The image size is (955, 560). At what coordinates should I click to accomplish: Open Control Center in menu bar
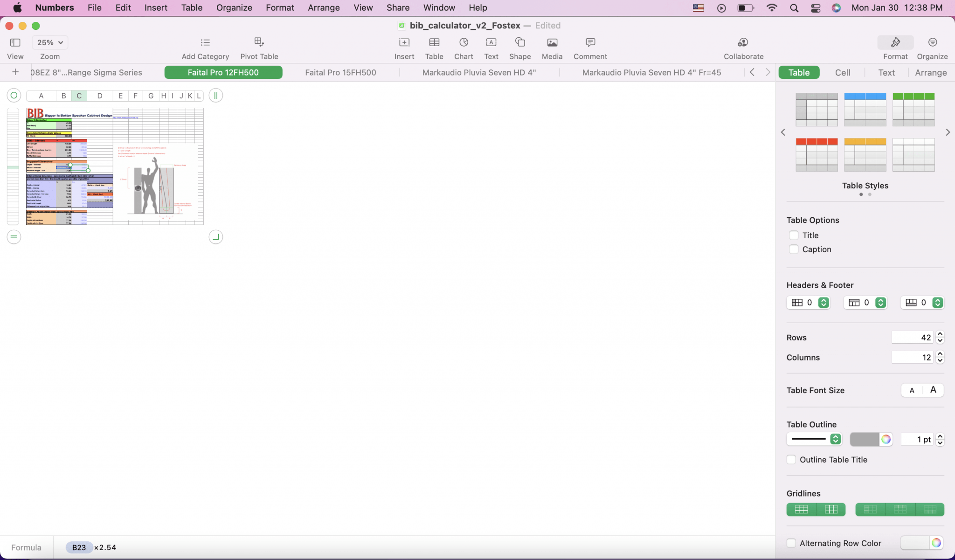(x=816, y=8)
